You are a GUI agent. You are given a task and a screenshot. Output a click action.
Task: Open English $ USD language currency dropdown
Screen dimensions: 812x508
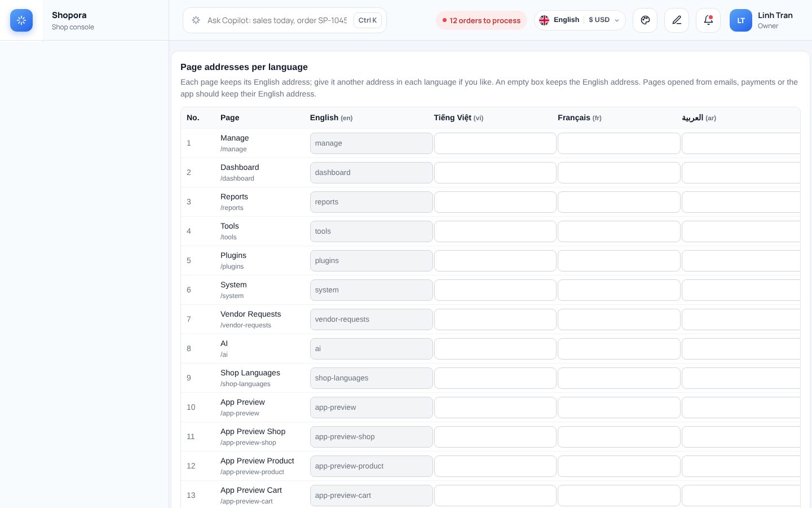[580, 20]
